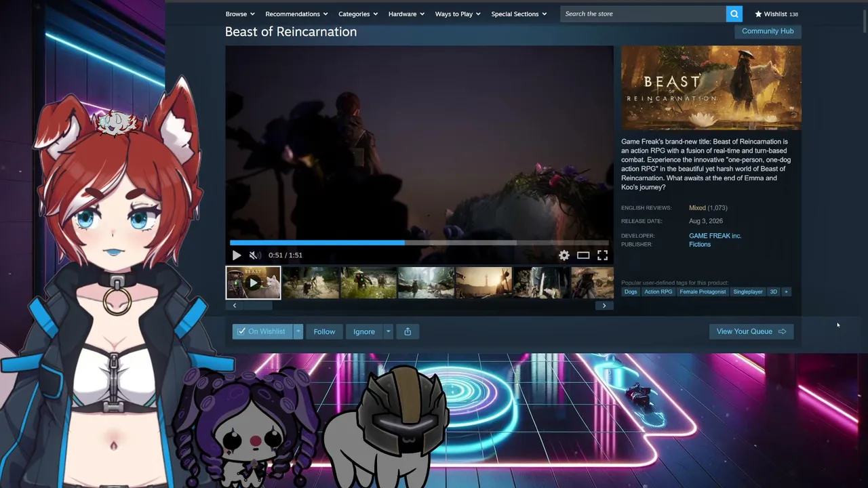868x488 pixels.
Task: Expand the Categories menu
Action: tap(358, 14)
